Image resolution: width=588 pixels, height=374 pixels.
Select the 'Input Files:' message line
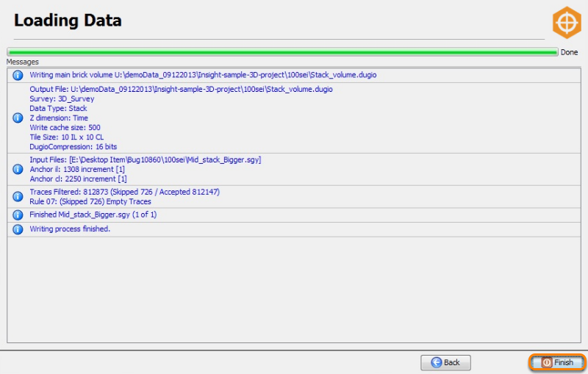pyautogui.click(x=145, y=159)
